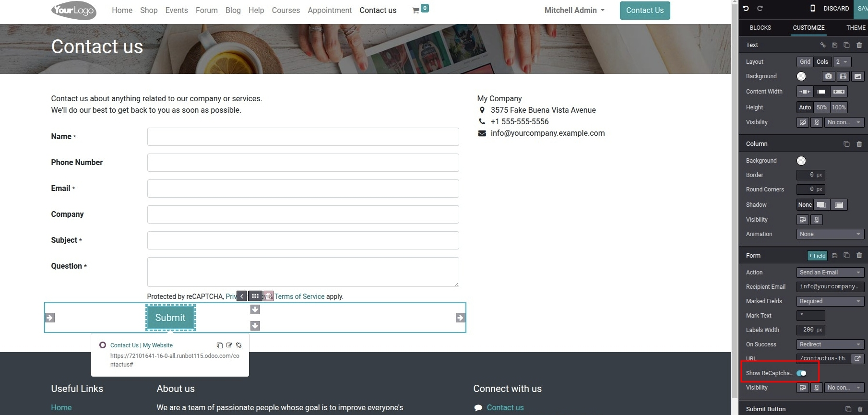
Task: Toggle Column visibility hide-on-desktop button
Action: 803,220
